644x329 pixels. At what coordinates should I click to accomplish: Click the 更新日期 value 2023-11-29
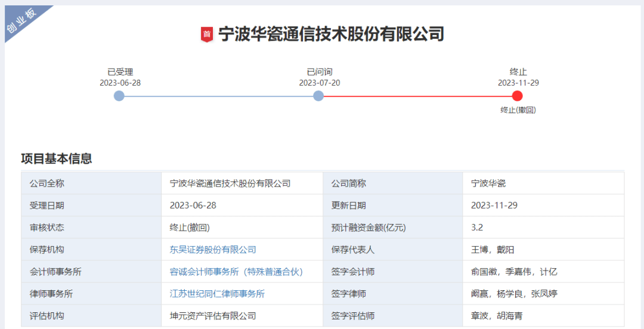coord(494,206)
